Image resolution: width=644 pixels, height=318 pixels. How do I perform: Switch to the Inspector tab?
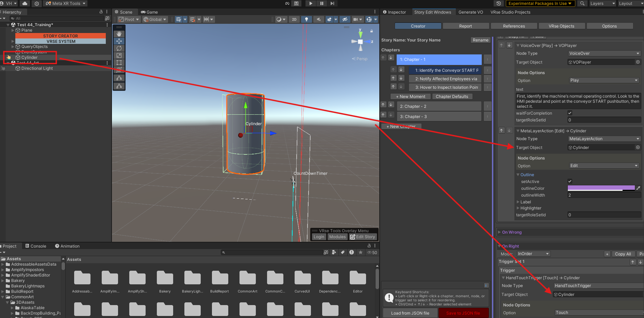(x=395, y=12)
